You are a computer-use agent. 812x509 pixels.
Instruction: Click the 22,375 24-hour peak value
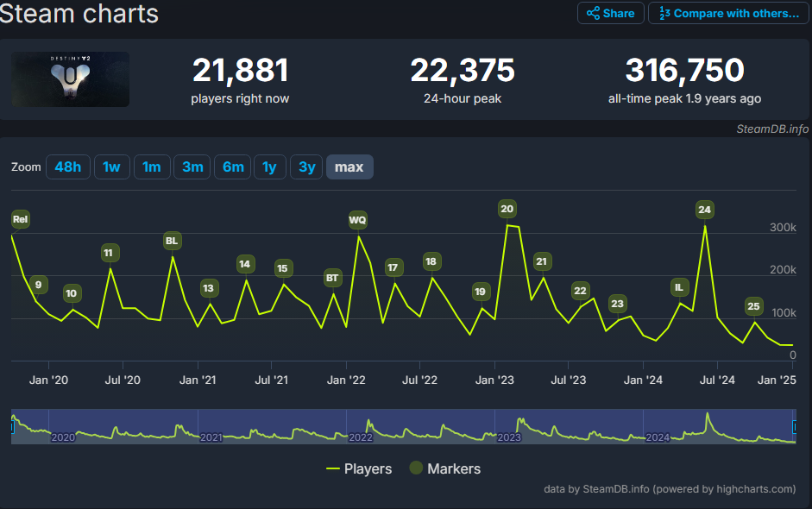coord(463,71)
